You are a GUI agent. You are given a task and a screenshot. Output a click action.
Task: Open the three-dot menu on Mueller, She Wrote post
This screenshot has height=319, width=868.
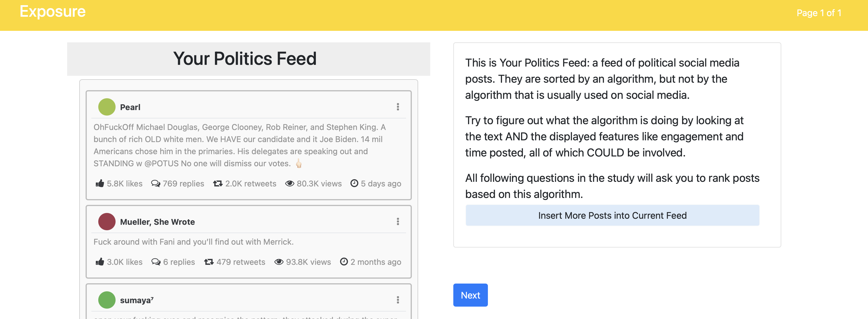coord(398,221)
